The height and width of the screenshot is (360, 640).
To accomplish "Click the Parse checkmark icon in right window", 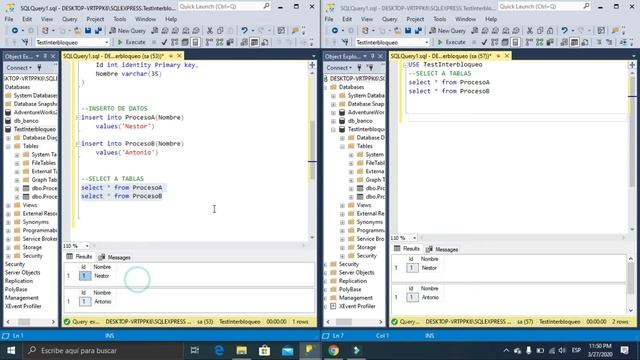I will pos(484,42).
